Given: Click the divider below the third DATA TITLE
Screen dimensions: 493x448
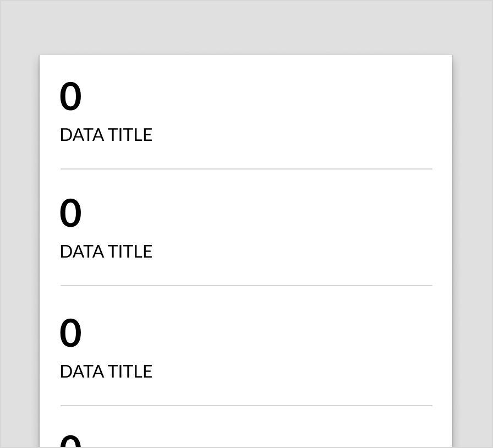Looking at the screenshot, I should pos(246,406).
